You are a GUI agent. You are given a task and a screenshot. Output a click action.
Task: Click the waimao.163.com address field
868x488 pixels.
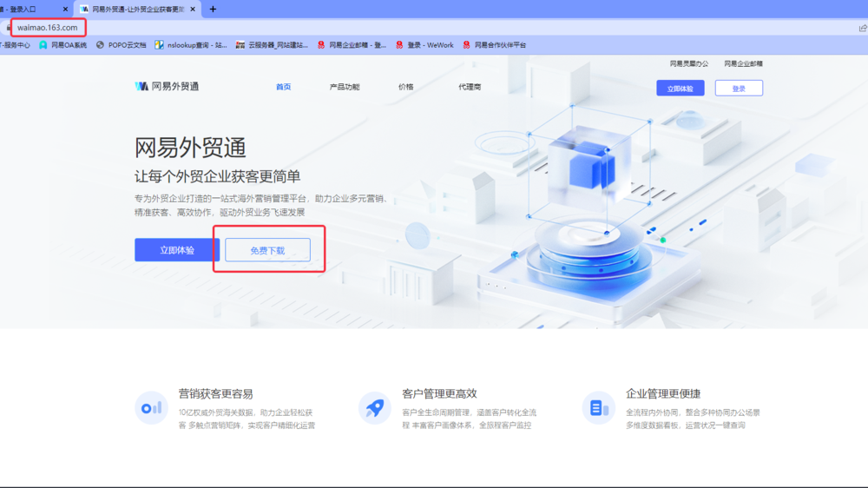coord(47,28)
